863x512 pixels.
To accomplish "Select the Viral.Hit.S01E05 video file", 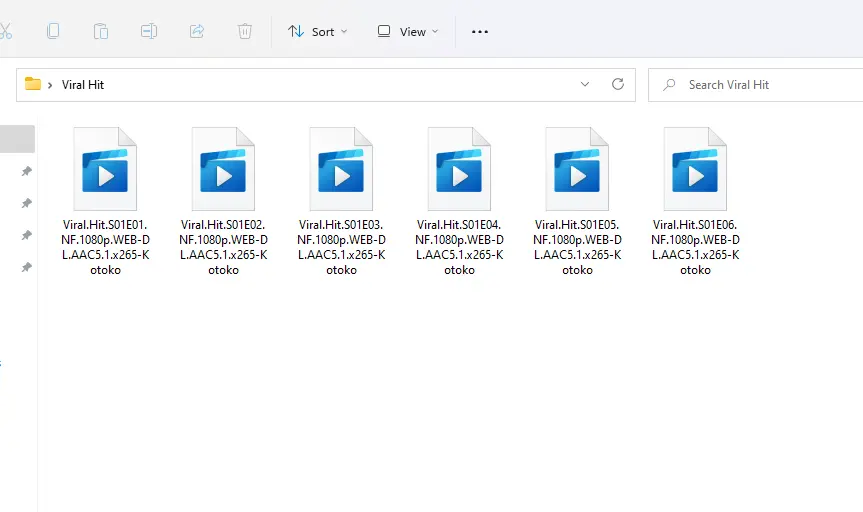I will tap(577, 201).
